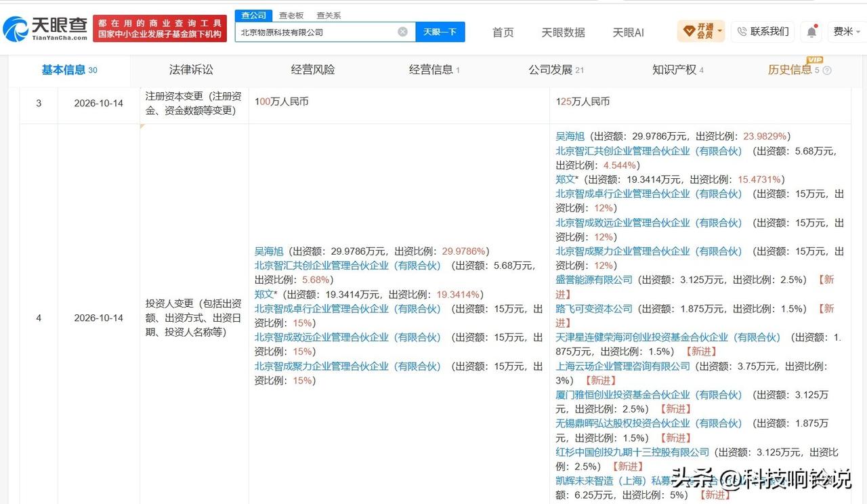Open 厦门雅恒创业投资基金合伙企业 link
This screenshot has width=867, height=504.
point(650,394)
